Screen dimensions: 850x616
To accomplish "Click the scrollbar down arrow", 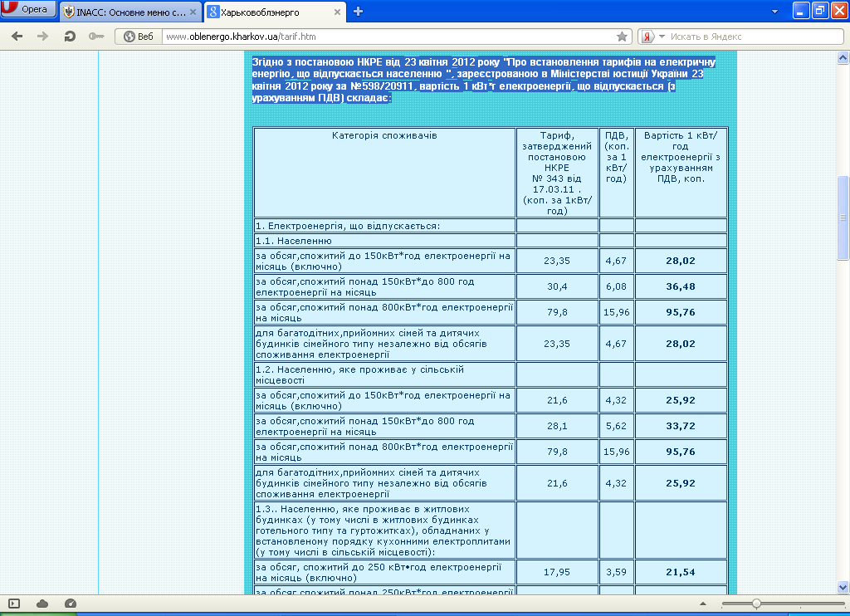I will click(843, 587).
